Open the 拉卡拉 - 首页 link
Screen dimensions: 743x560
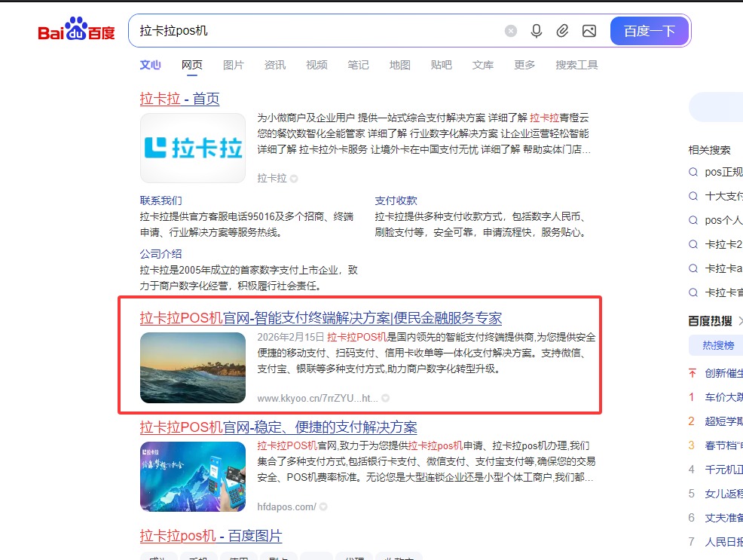point(179,99)
